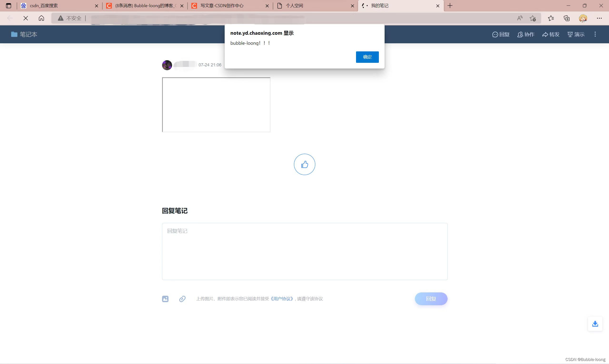Click the author avatar image
The width and height of the screenshot is (609, 364).
point(167,65)
